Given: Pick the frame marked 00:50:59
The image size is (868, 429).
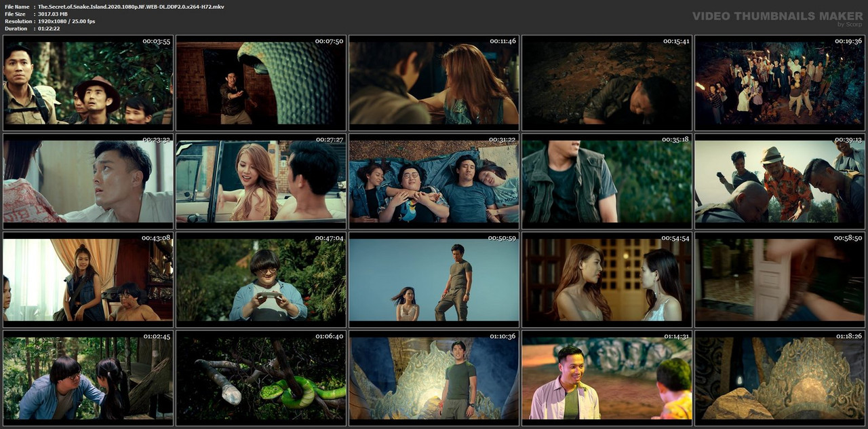Looking at the screenshot, I should pyautogui.click(x=434, y=280).
